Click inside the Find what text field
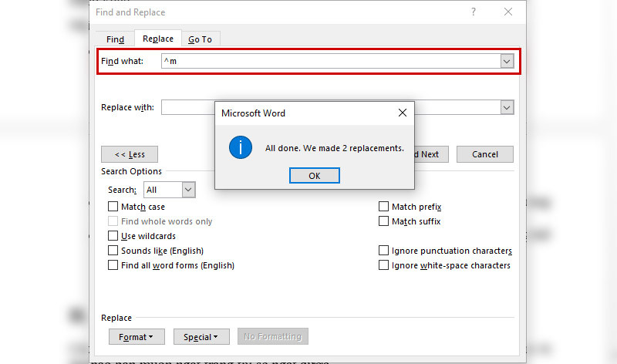The width and height of the screenshot is (617, 364). [331, 61]
